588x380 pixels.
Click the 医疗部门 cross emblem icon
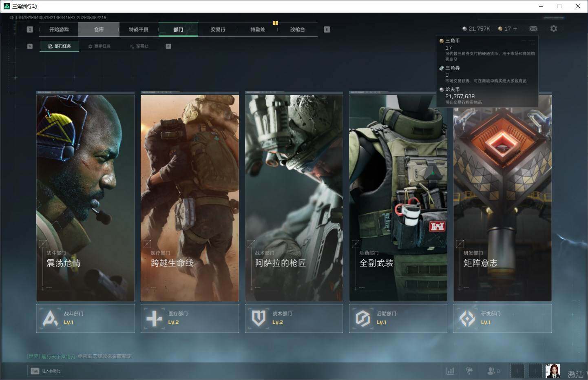154,318
